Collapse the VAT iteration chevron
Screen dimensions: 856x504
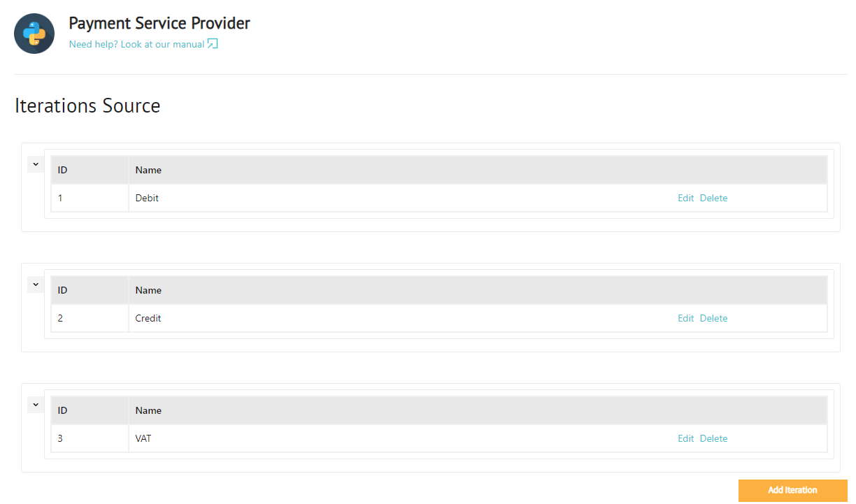tap(36, 405)
